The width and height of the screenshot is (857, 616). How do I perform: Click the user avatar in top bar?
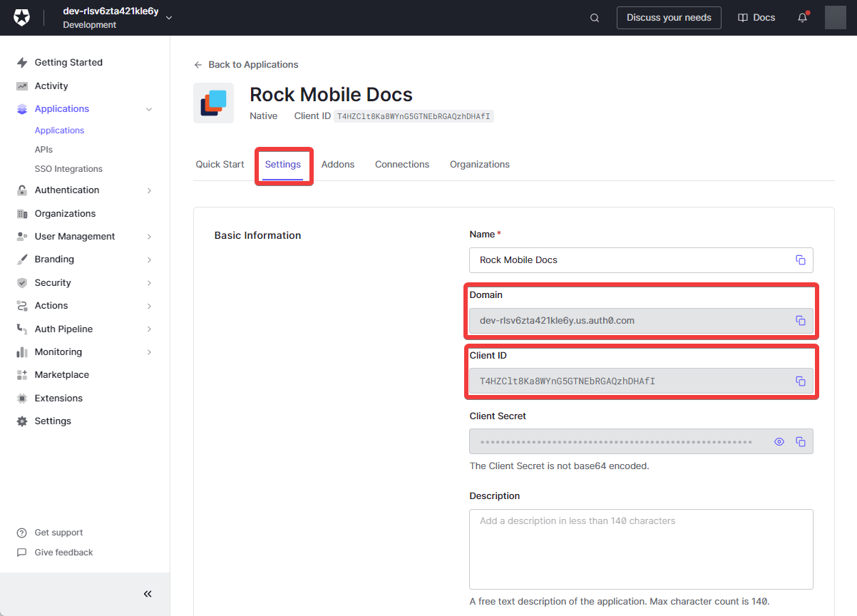(836, 18)
